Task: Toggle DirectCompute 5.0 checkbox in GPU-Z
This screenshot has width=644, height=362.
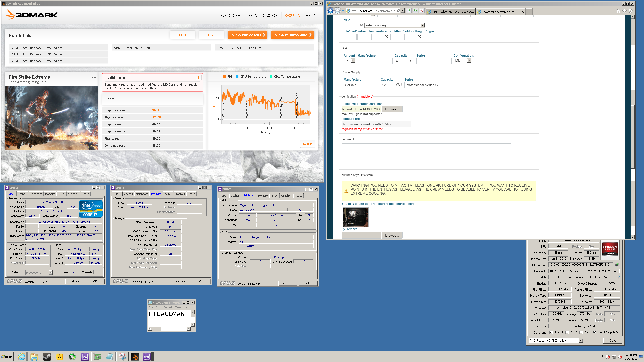Action: point(595,332)
